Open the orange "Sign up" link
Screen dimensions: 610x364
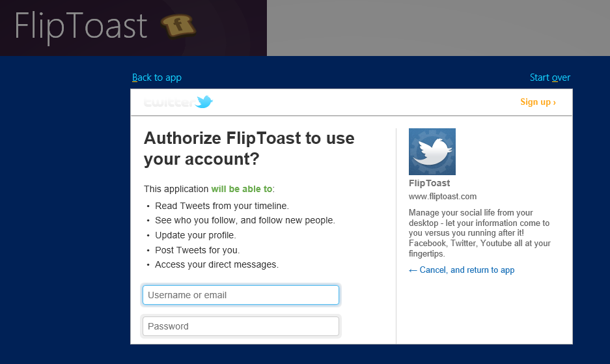[x=538, y=102]
